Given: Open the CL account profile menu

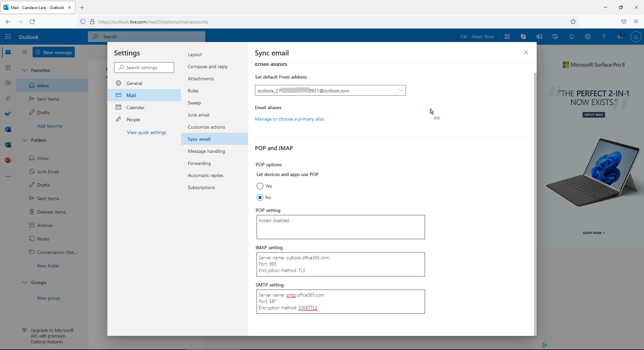Looking at the screenshot, I should (x=636, y=37).
